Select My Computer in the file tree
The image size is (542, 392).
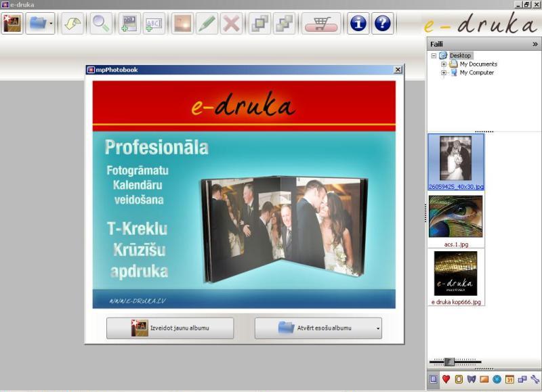coord(477,73)
